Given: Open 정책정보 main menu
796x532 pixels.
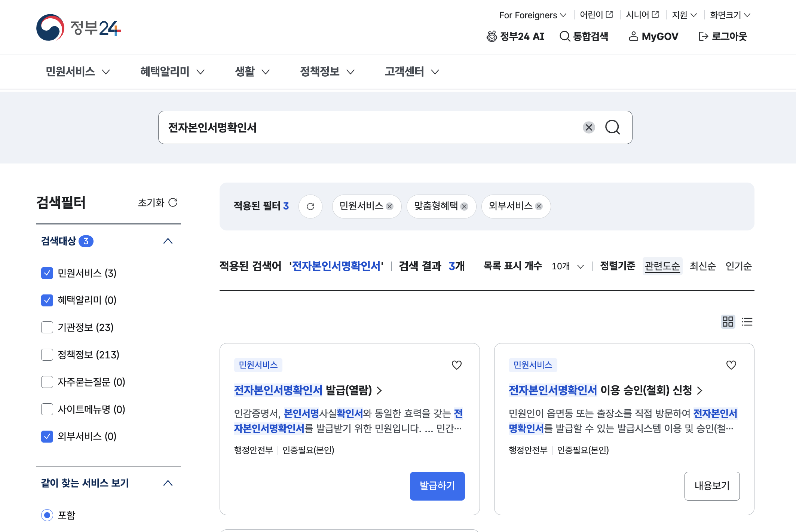Looking at the screenshot, I should (x=327, y=71).
